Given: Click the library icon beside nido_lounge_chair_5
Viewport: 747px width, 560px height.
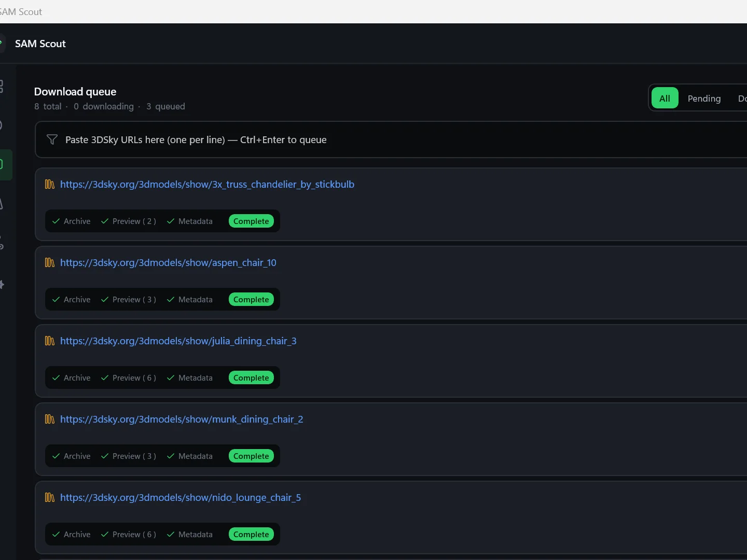Looking at the screenshot, I should point(50,497).
